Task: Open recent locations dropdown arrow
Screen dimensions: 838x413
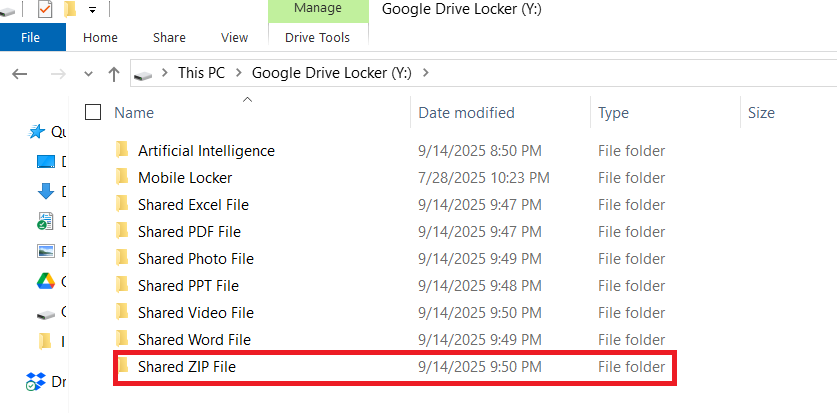Action: click(x=88, y=74)
